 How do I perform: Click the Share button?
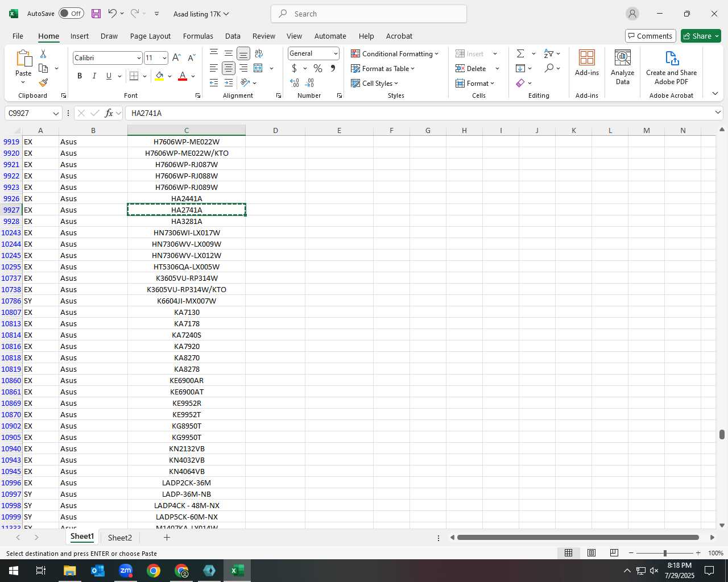(701, 36)
